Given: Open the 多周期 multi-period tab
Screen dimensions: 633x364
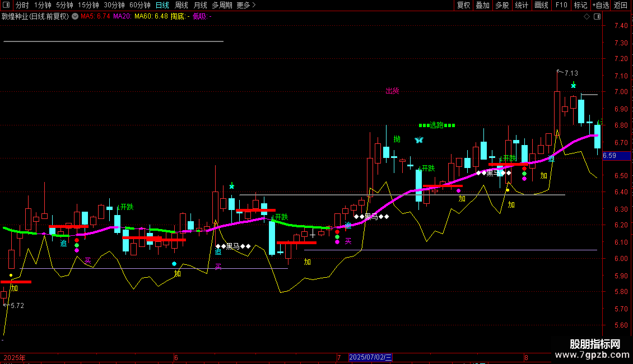Looking at the screenshot, I should (222, 5).
